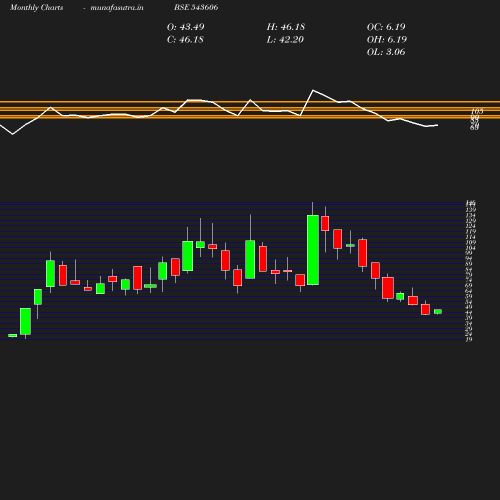Select the high value 'H: 46.18'
Image resolution: width=500 pixels, height=500 pixels.
[286, 27]
